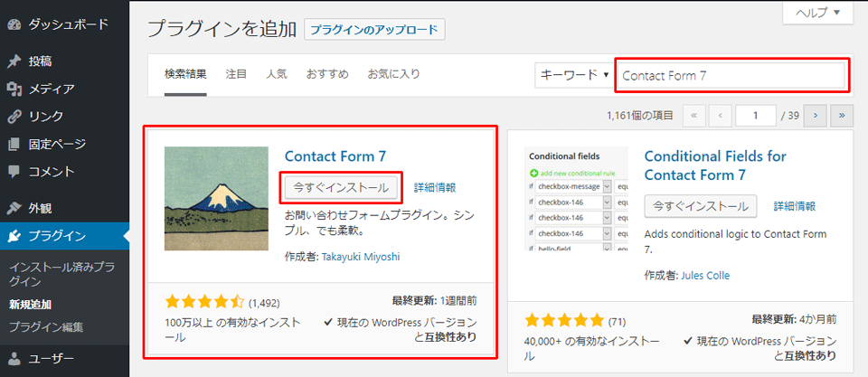Click the お問い合わせフォームプラグイン description text
The height and width of the screenshot is (377, 868).
coord(381,222)
